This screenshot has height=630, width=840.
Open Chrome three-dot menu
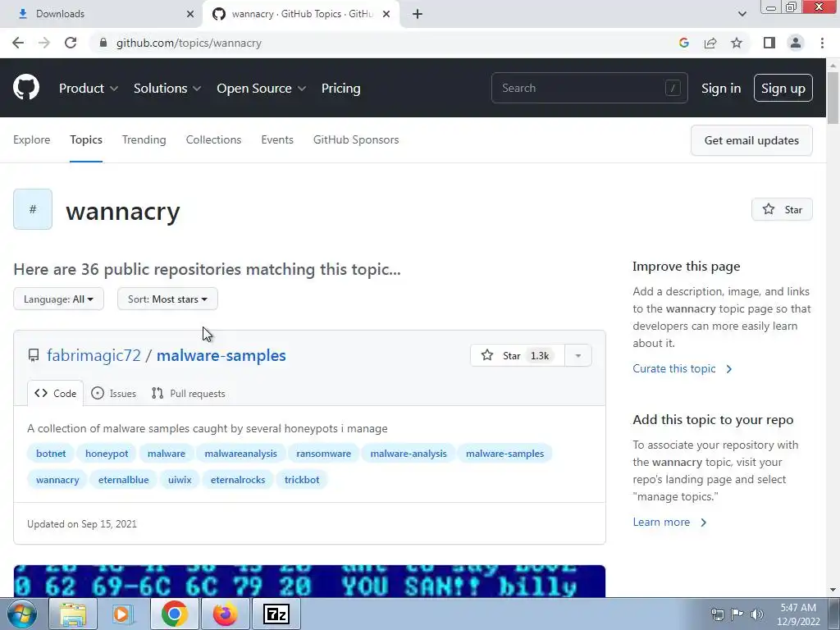822,43
